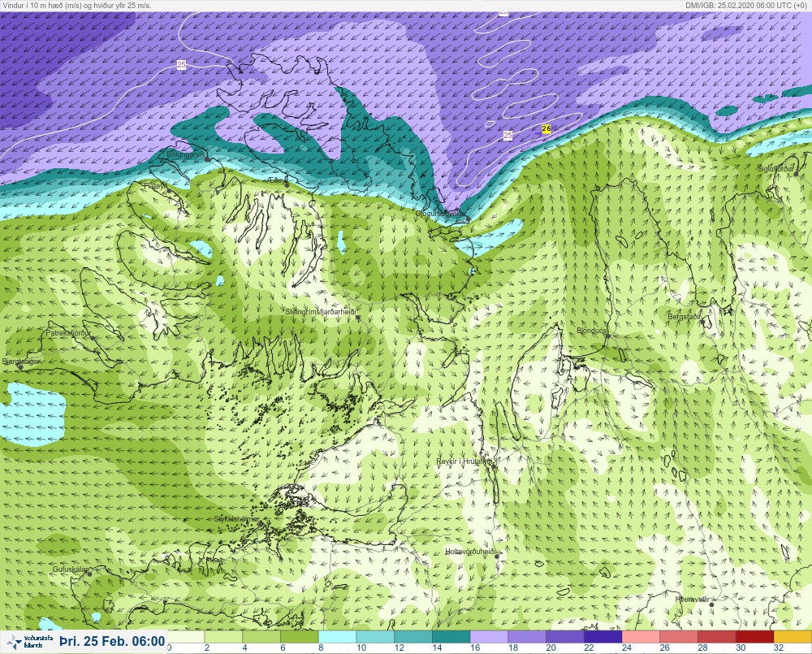Screen dimensions: 812x654
Task: Select the Stykkishólmur station label
Action: coord(236,519)
